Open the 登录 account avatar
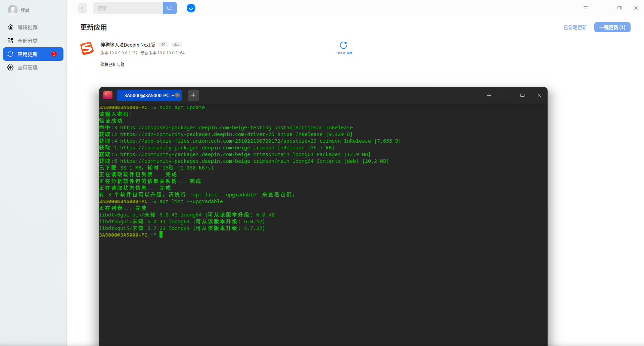Image resolution: width=644 pixels, height=346 pixels. [x=13, y=10]
